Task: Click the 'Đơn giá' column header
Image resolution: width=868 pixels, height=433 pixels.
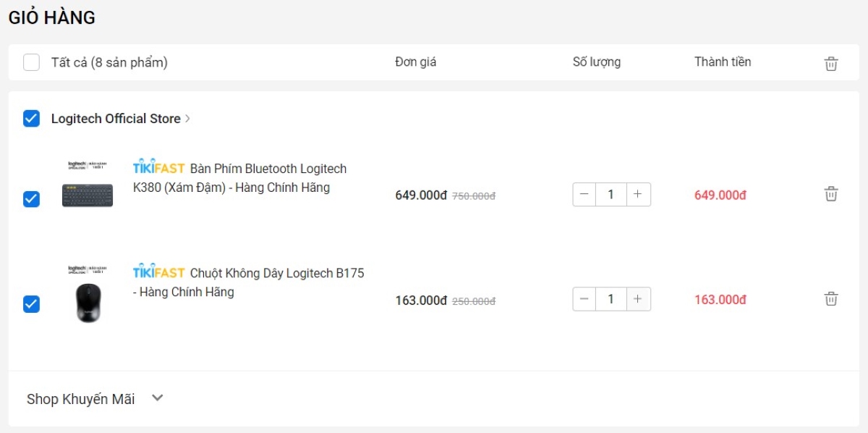Action: point(416,62)
